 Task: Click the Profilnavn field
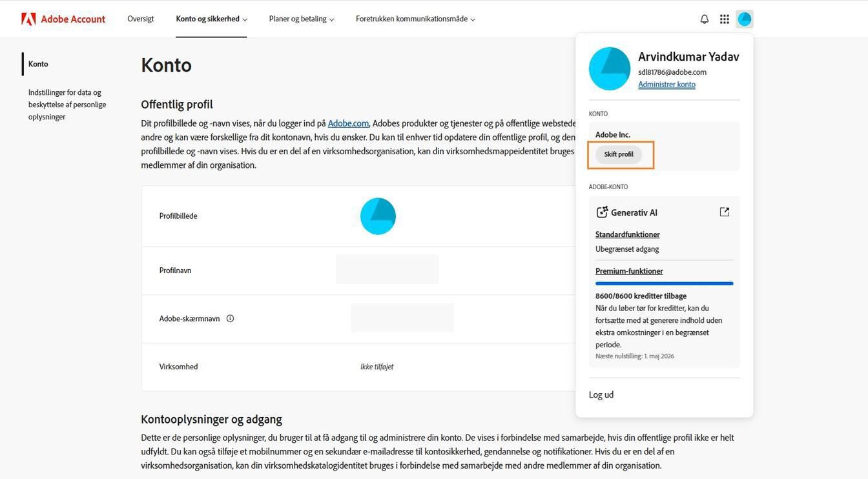pyautogui.click(x=387, y=269)
